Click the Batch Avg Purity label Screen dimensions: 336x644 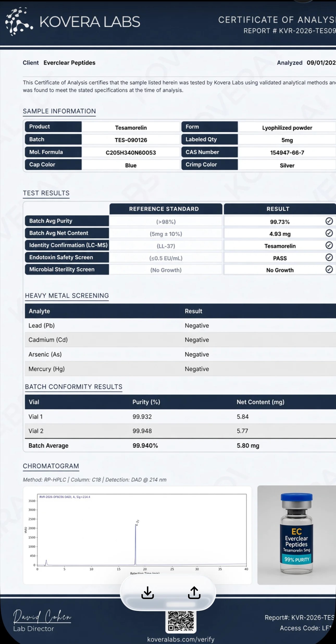[x=67, y=221]
